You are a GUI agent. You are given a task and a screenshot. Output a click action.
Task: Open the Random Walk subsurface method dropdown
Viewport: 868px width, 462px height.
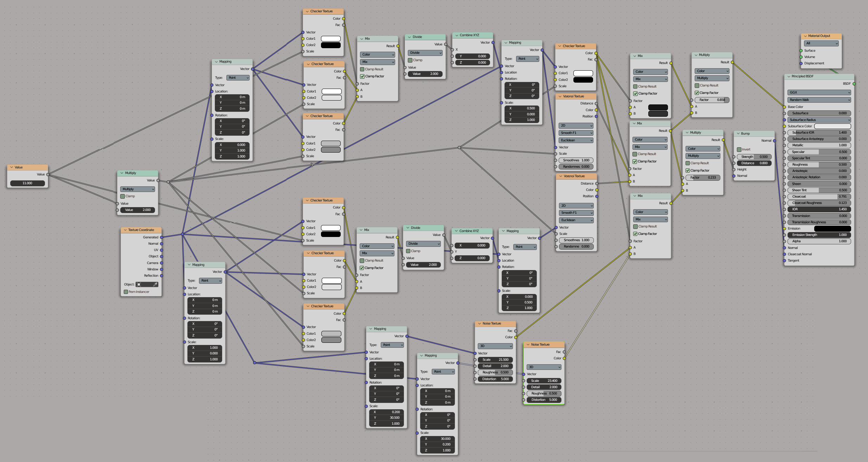[x=819, y=100]
